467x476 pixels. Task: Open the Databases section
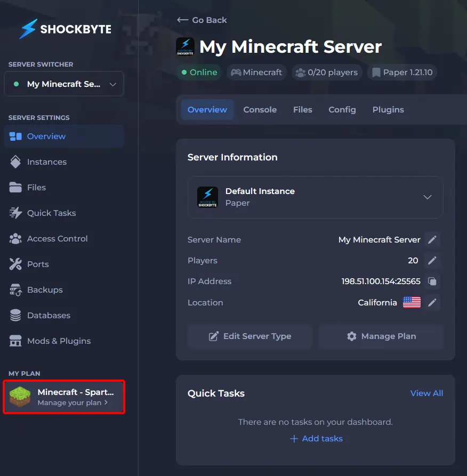(x=49, y=316)
